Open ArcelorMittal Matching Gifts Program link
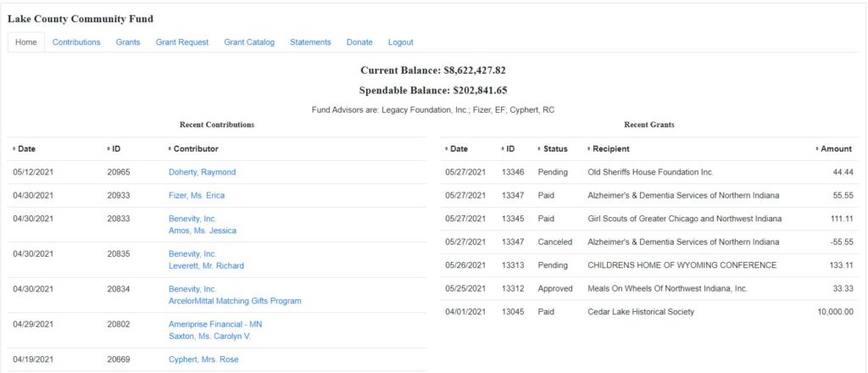This screenshot has height=373, width=868. click(236, 301)
